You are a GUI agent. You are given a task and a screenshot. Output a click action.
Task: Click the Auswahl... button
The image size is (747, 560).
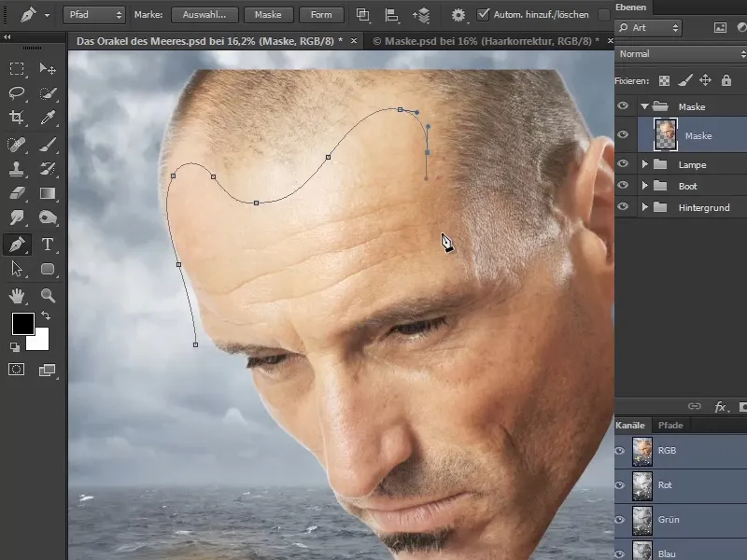point(204,15)
